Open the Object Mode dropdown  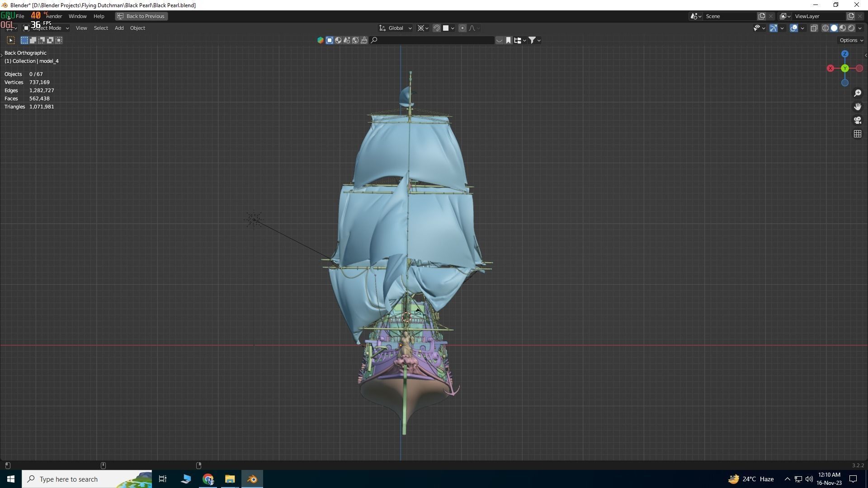pyautogui.click(x=46, y=28)
